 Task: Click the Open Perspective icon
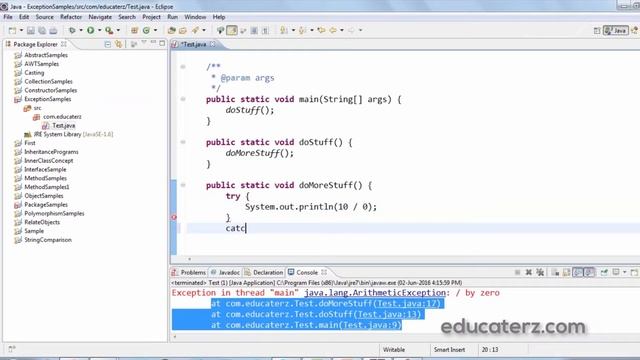point(597,31)
